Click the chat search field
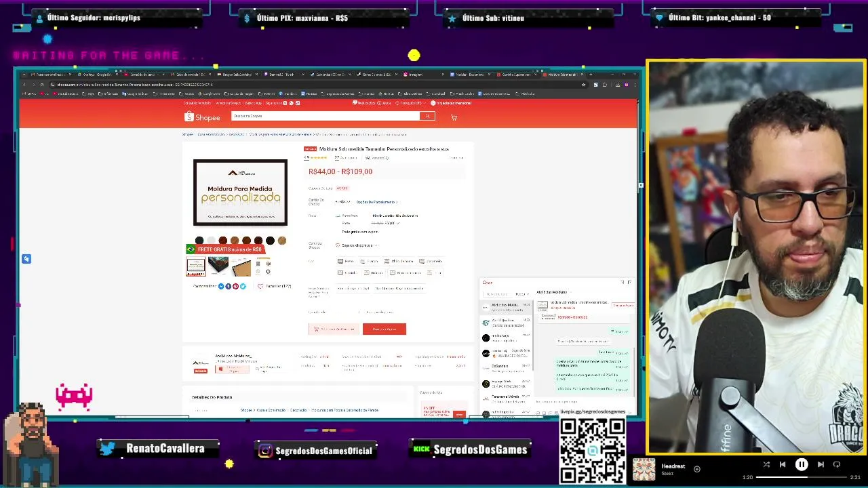This screenshot has height=488, width=868. (x=497, y=294)
